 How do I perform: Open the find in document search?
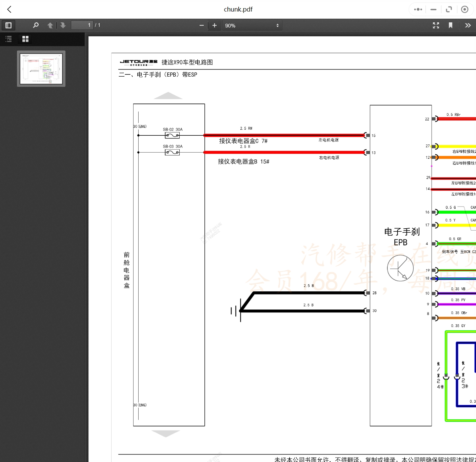36,25
